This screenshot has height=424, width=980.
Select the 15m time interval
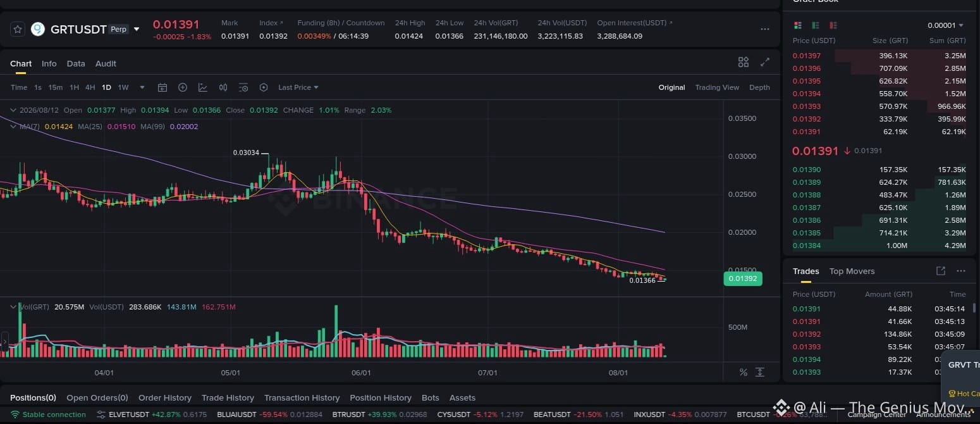pyautogui.click(x=56, y=87)
